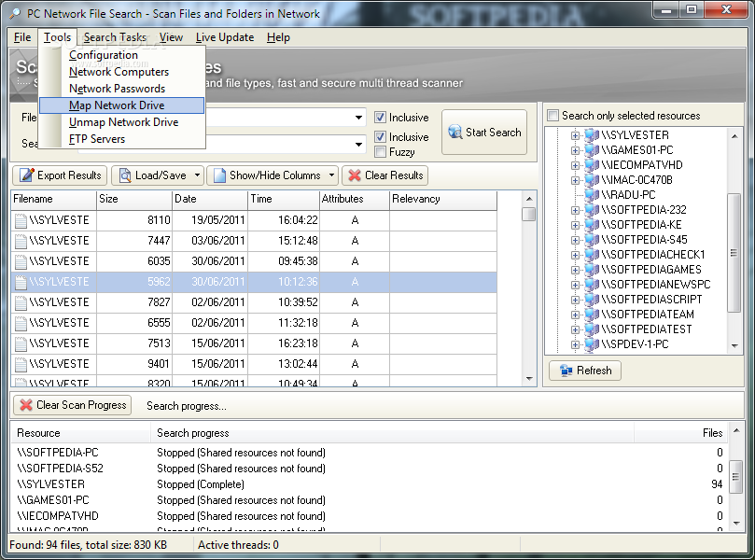The height and width of the screenshot is (560, 755).
Task: Expand the \\GAMES01-PC tree node
Action: coord(575,150)
